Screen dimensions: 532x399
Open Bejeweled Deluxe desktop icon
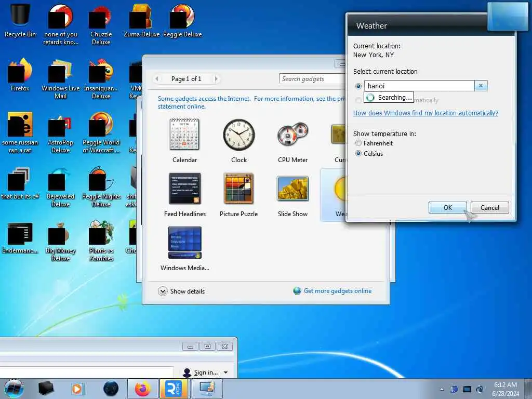(60, 187)
